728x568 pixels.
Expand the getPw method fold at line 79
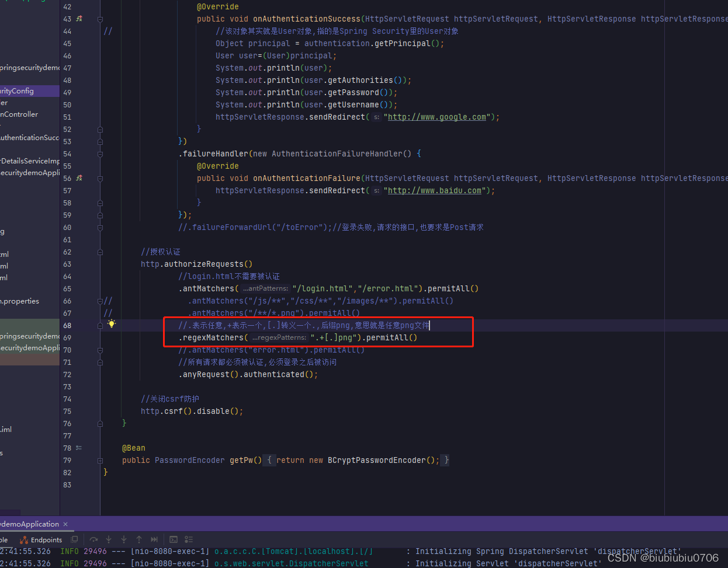[100, 460]
